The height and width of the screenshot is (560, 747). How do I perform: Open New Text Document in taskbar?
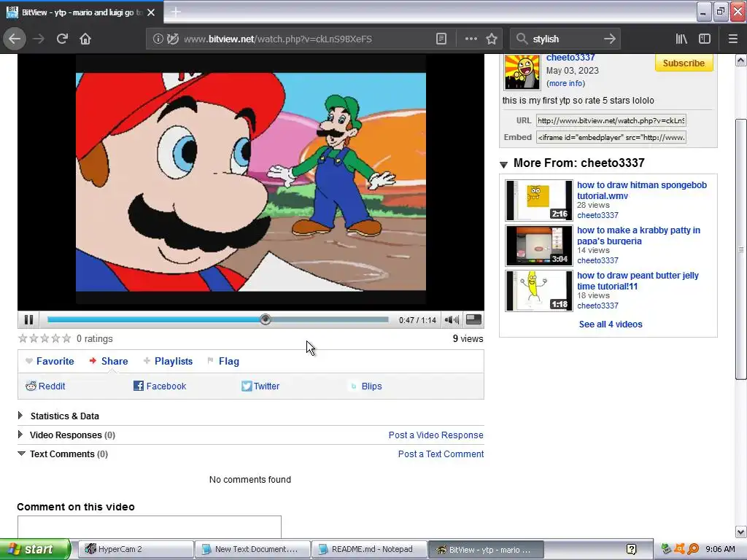[252, 549]
